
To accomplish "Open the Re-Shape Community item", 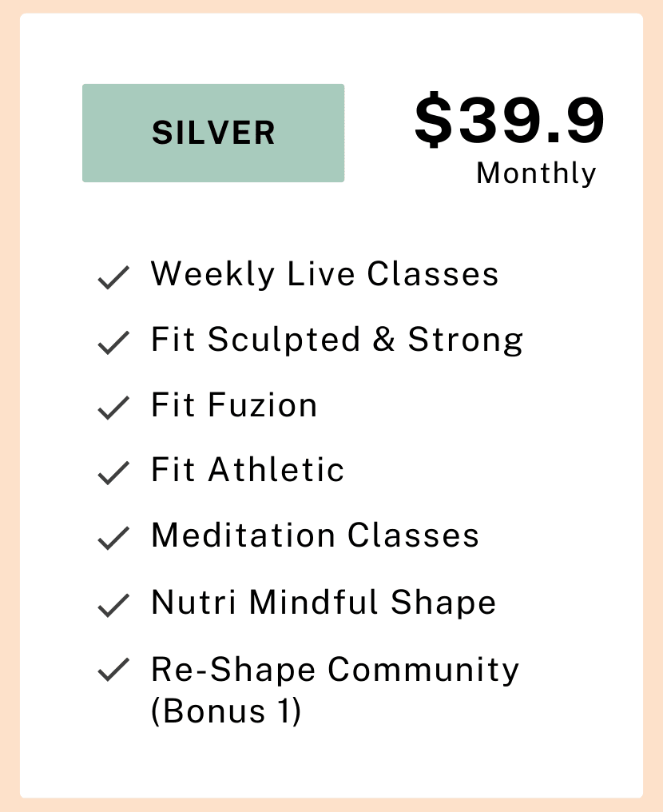I will 335,670.
